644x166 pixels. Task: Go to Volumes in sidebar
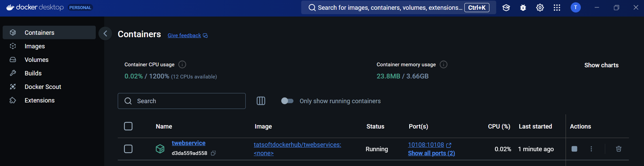tap(49, 60)
